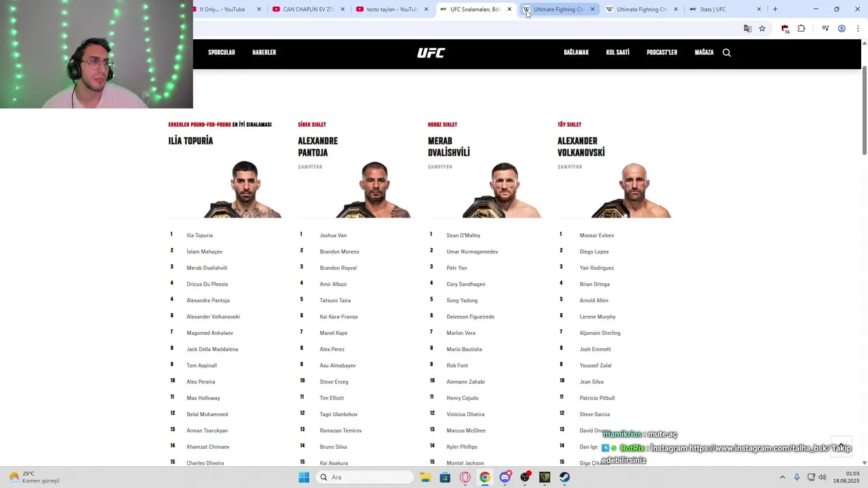Open the site search magnifier icon

[x=726, y=53]
